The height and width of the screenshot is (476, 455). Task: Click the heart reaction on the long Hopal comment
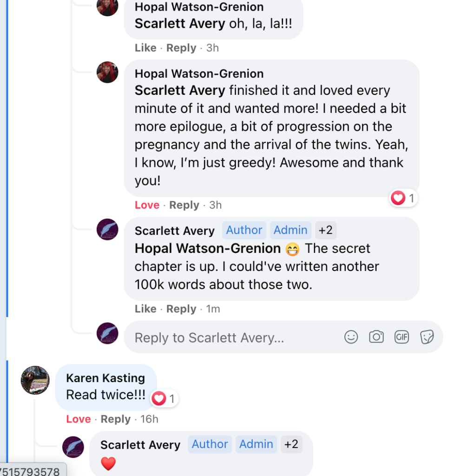click(398, 198)
